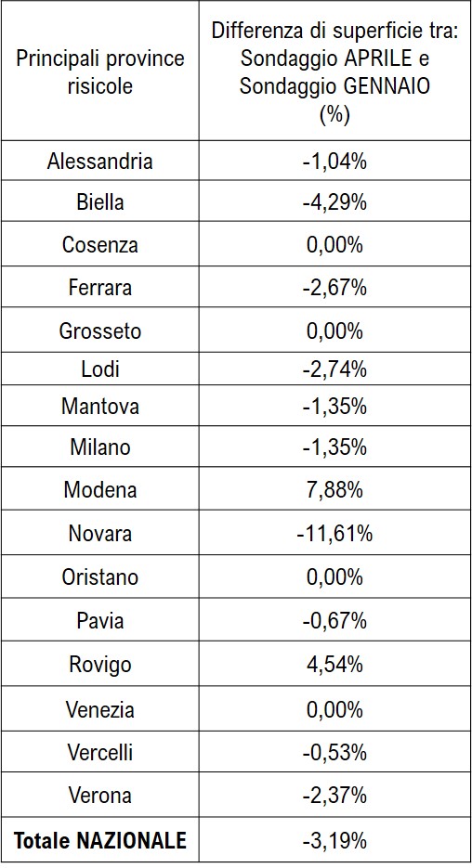Select the Mantova row label
472x868 pixels.
tap(99, 407)
